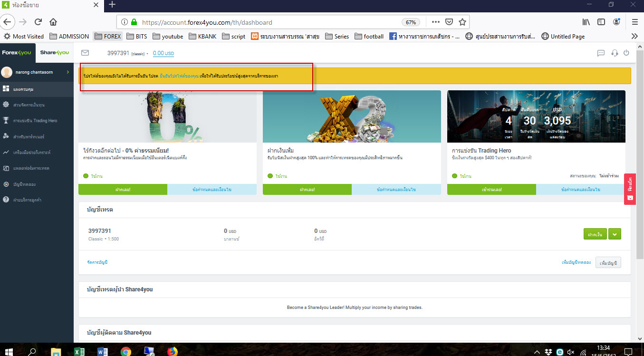Go back with the browser back arrow
This screenshot has height=356, width=644.
click(8, 22)
